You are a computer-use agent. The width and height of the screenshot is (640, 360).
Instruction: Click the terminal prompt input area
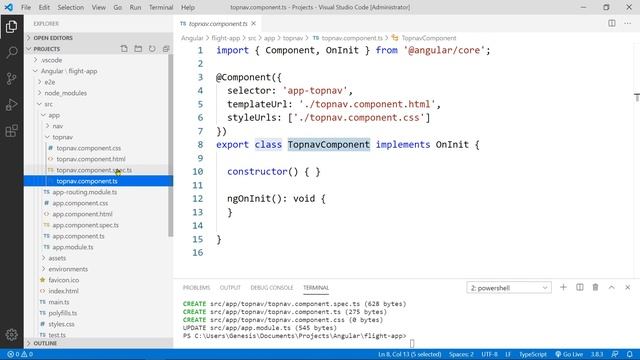point(412,344)
